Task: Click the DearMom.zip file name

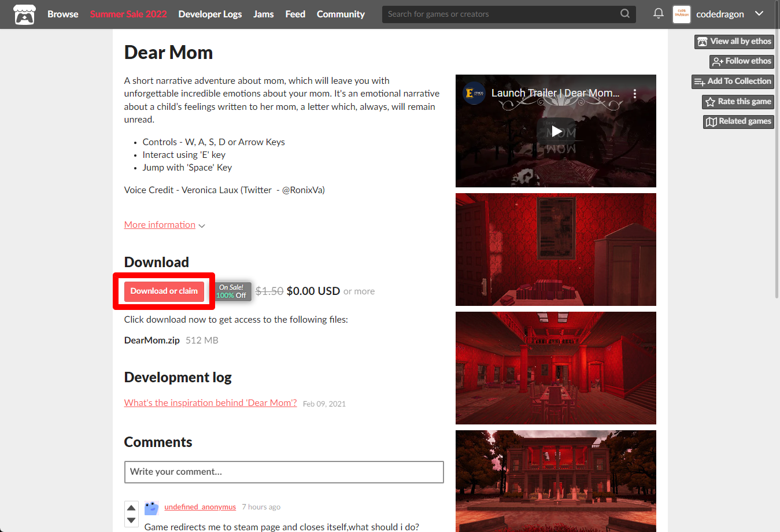Action: click(152, 341)
